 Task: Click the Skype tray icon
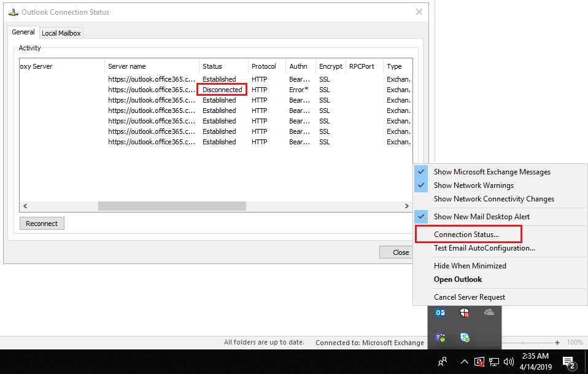click(465, 337)
